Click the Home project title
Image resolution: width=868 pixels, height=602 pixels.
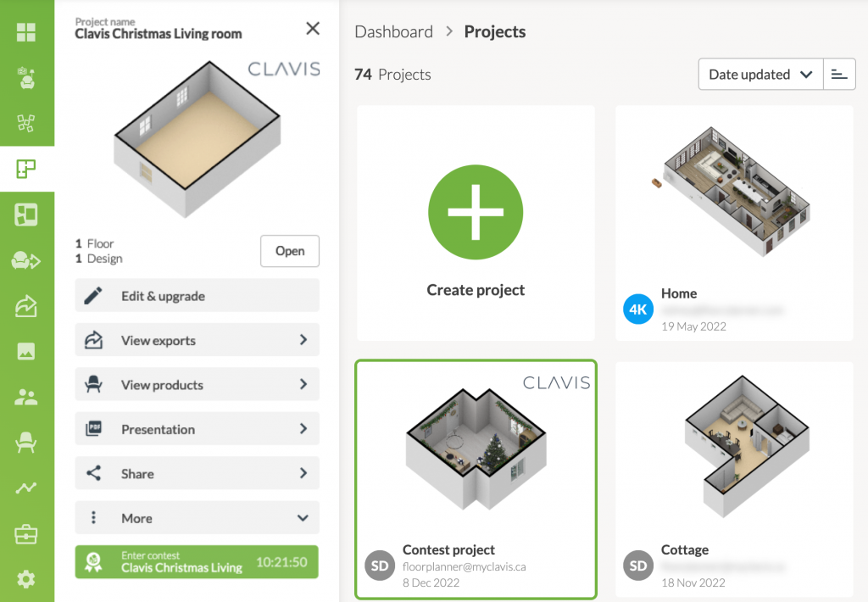679,293
